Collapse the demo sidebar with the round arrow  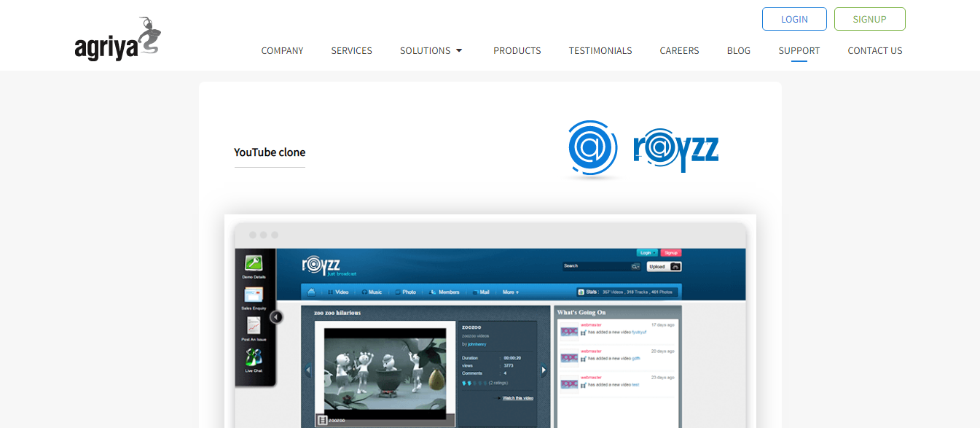276,317
